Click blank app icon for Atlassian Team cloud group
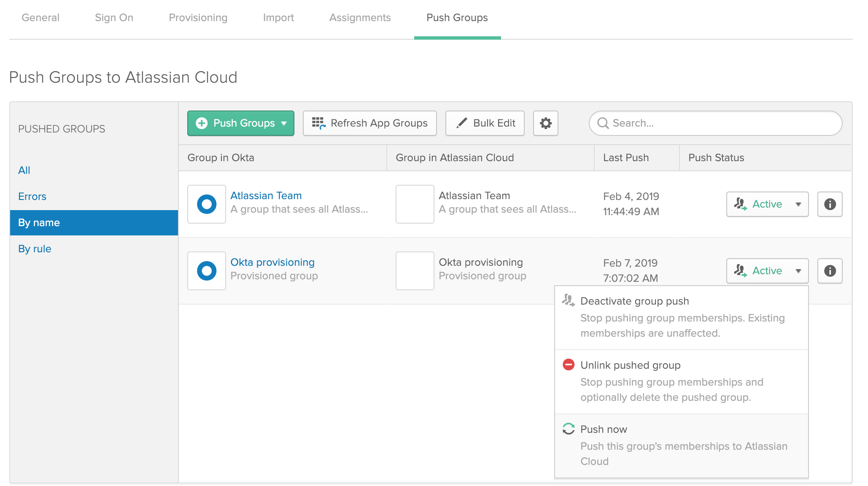868x486 pixels. click(415, 204)
